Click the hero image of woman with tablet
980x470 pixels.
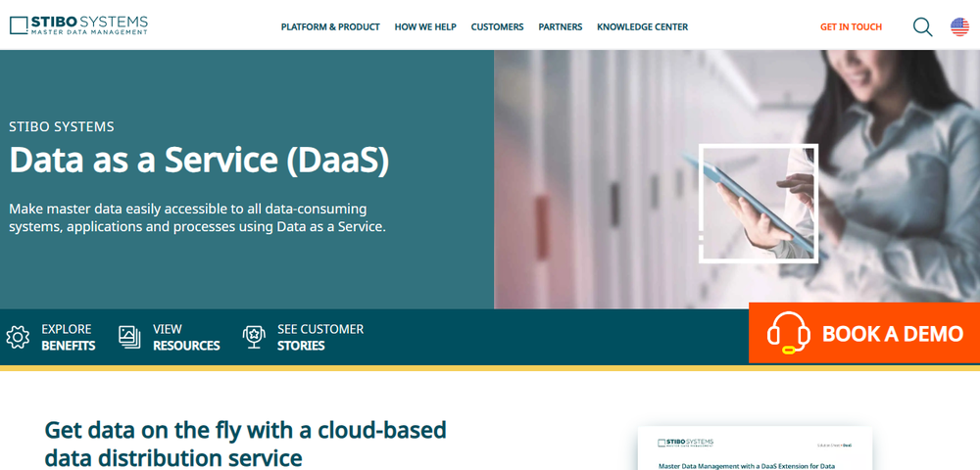[737, 179]
